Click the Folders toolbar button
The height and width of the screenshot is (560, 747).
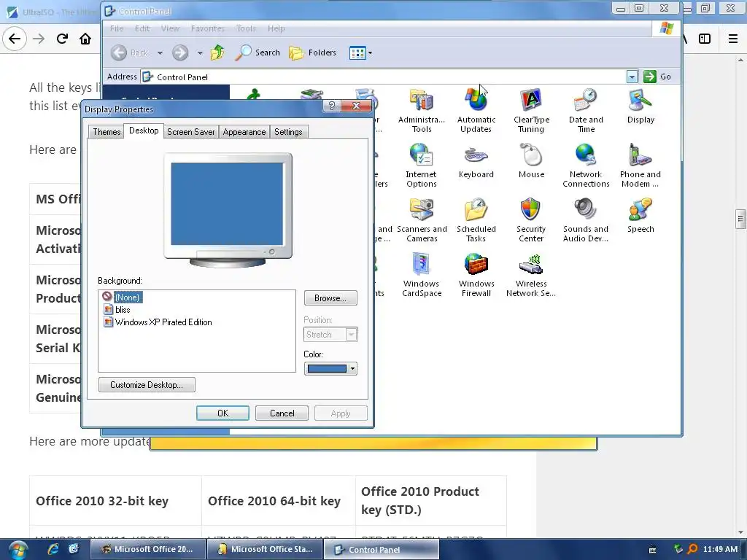tap(312, 52)
